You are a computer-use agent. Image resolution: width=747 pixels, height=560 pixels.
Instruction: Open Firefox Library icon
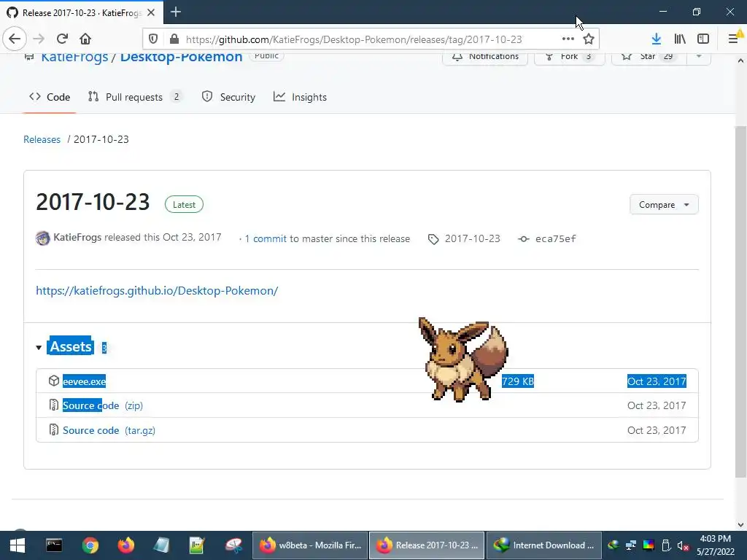coord(680,39)
